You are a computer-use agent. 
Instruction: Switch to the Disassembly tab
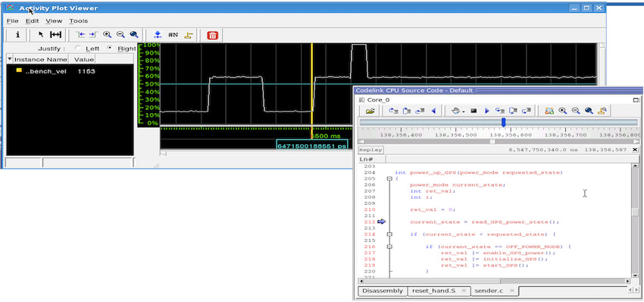(x=383, y=291)
